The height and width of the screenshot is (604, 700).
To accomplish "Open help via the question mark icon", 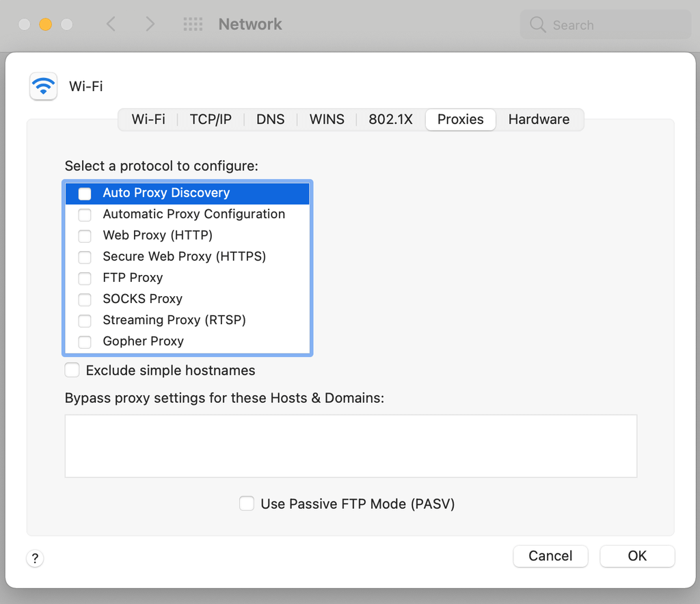I will (x=35, y=558).
